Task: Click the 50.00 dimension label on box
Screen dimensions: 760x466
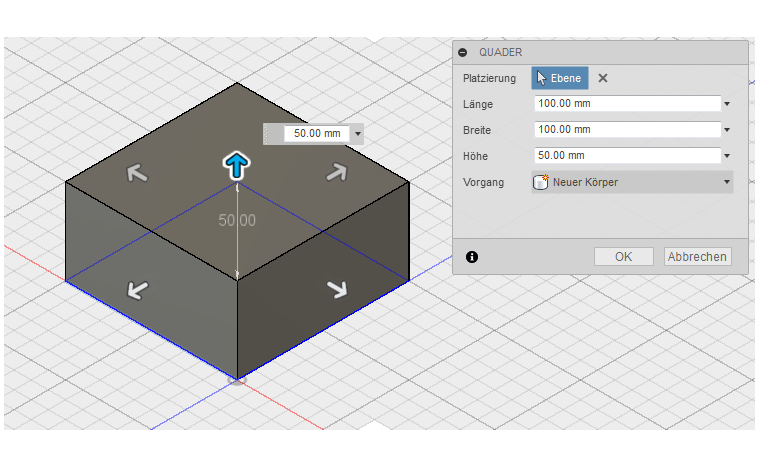Action: tap(237, 221)
